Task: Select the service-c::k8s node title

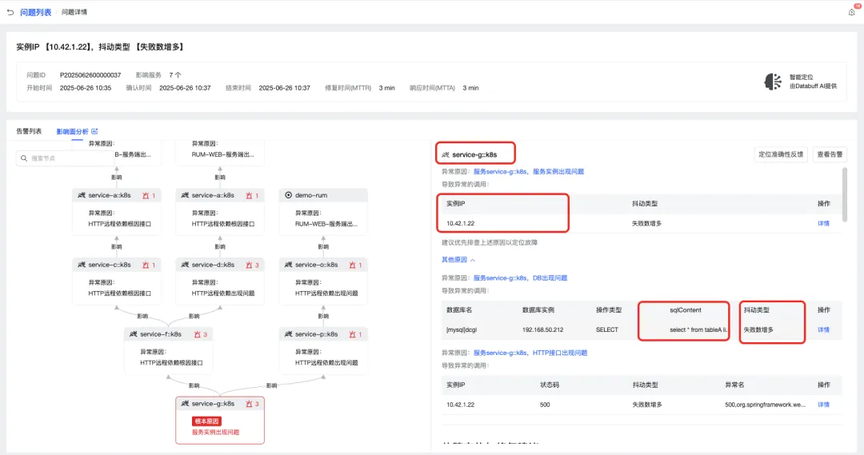Action: tap(110, 265)
